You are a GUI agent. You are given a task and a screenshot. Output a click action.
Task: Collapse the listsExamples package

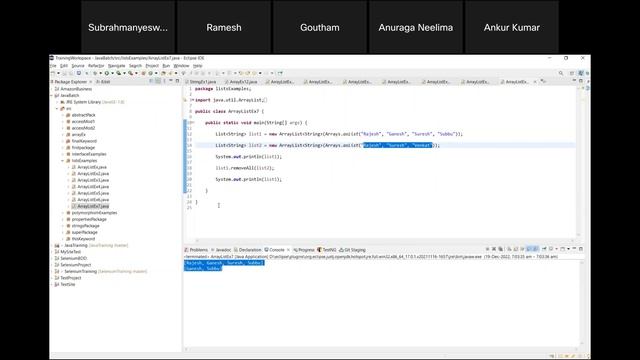tap(63, 161)
